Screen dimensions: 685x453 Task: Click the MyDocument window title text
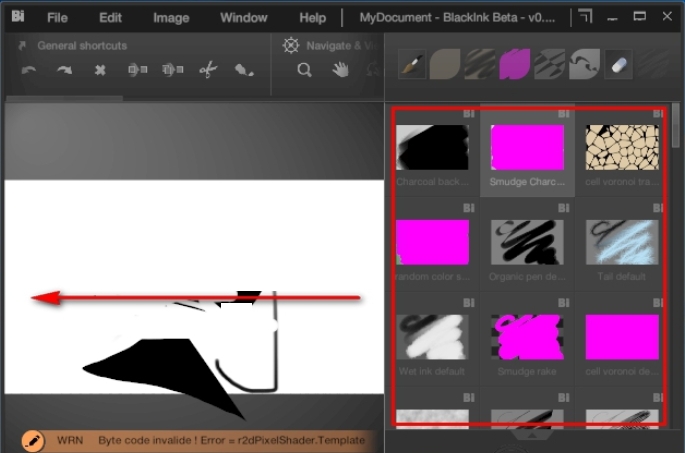click(457, 18)
